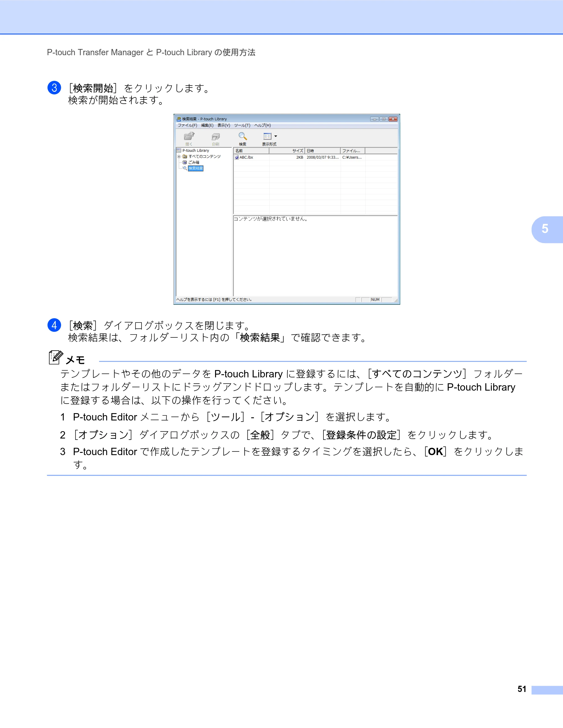
Task: Click the window resize grip corner
Action: coord(396,300)
